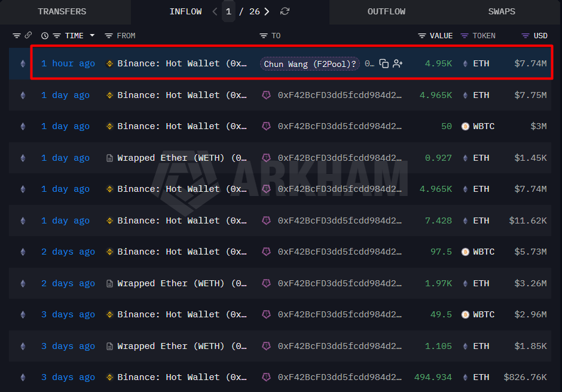The image size is (562, 392).
Task: Click ETH token icon in the $7.75M row
Action: coord(465,96)
